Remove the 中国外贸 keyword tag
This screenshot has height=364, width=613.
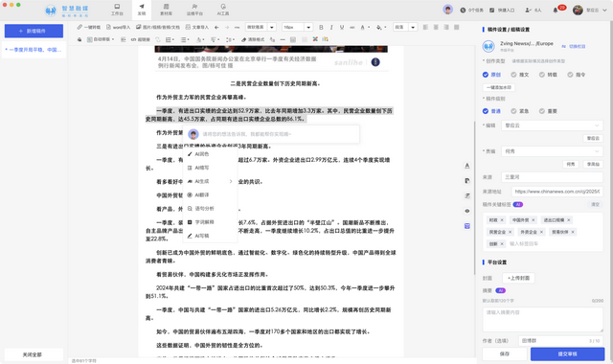pos(533,220)
